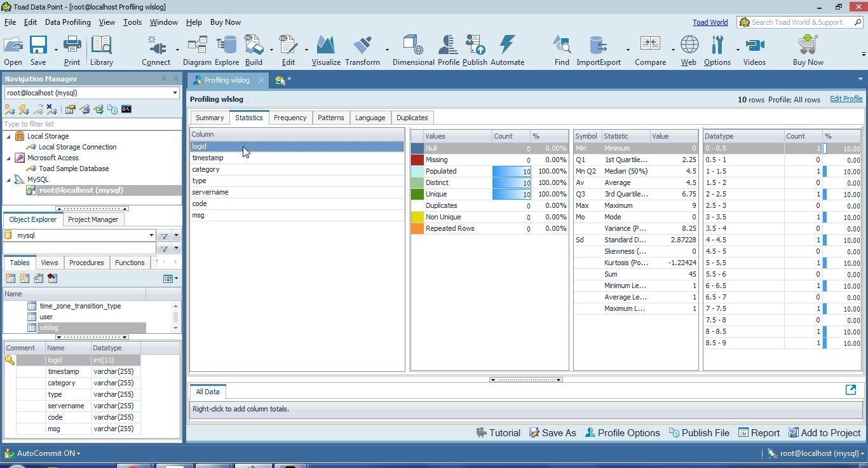Click the new connection icon in Navigation Manager
Image resolution: width=868 pixels, height=468 pixels.
pos(10,109)
